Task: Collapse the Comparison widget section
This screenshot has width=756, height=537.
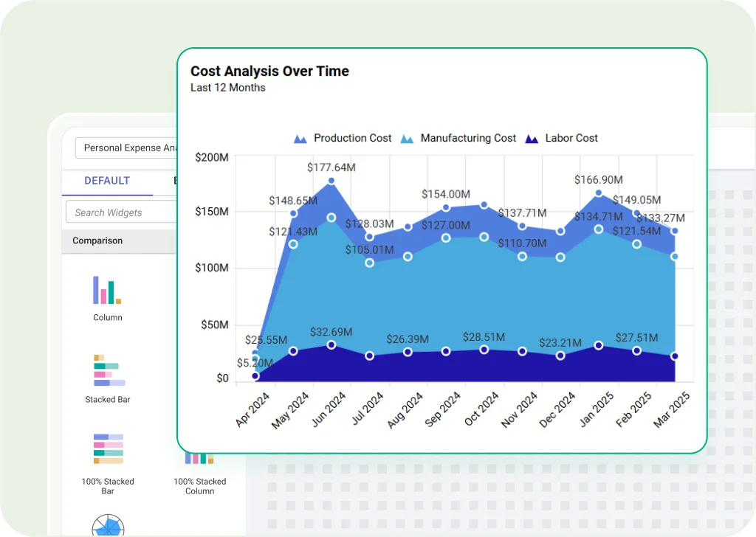Action: click(x=97, y=241)
